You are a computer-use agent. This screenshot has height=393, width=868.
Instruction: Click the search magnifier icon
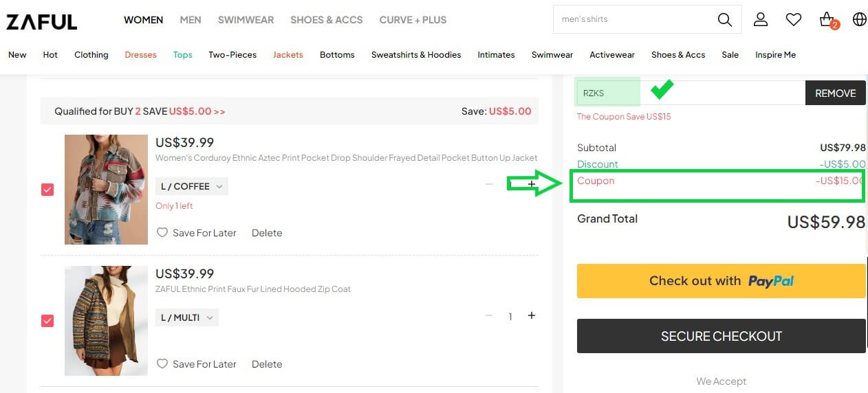click(x=724, y=20)
